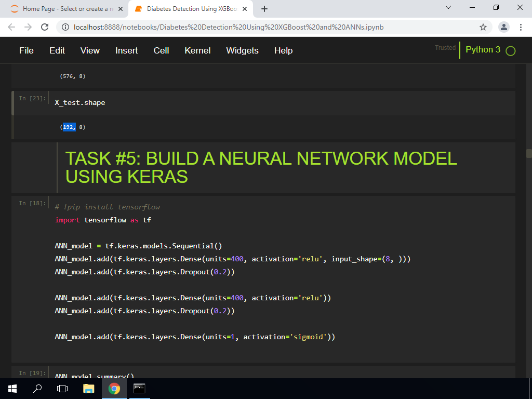Viewport: 532px width, 399px height.
Task: Open Chrome's three-dot menu
Action: (520, 27)
